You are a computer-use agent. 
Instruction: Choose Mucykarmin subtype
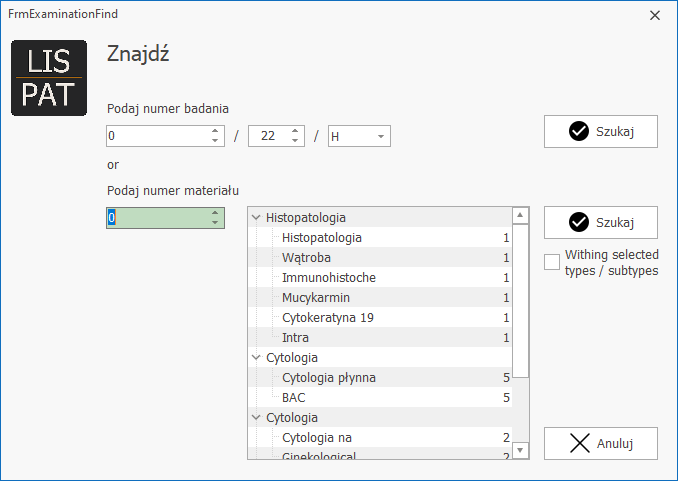point(315,298)
